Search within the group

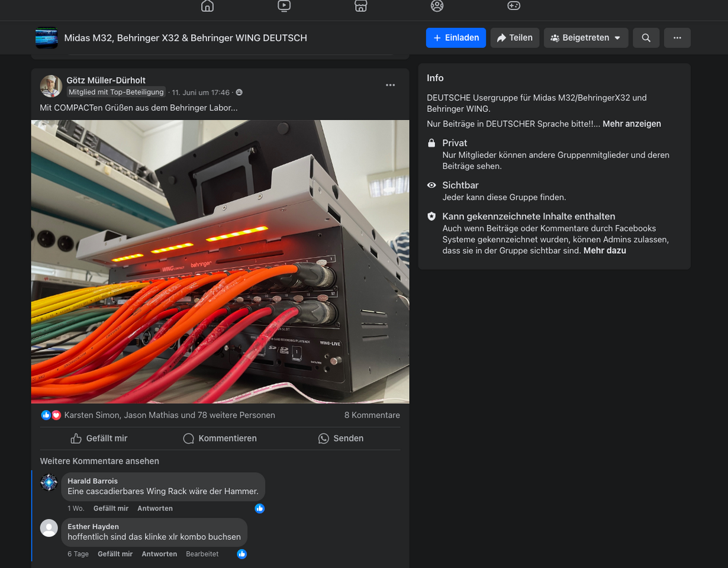646,38
